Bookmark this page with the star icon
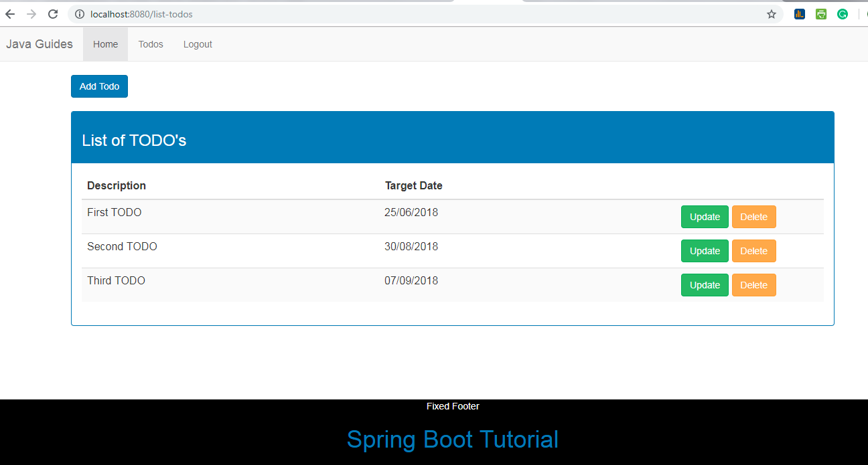Viewport: 868px width, 465px height. pos(772,14)
